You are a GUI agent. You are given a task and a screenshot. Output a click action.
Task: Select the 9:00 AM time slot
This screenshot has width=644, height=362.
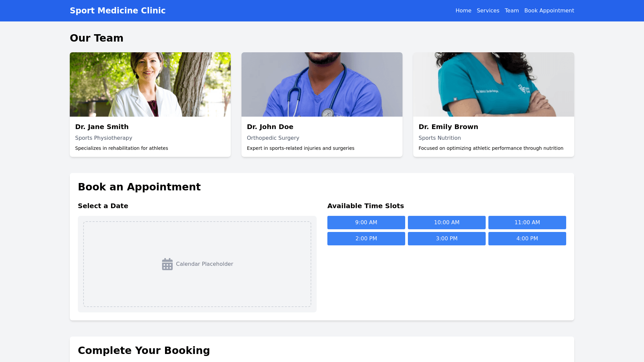pyautogui.click(x=366, y=223)
